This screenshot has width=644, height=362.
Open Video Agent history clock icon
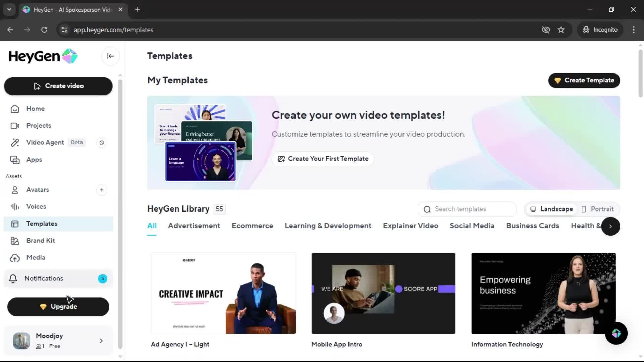tap(102, 143)
